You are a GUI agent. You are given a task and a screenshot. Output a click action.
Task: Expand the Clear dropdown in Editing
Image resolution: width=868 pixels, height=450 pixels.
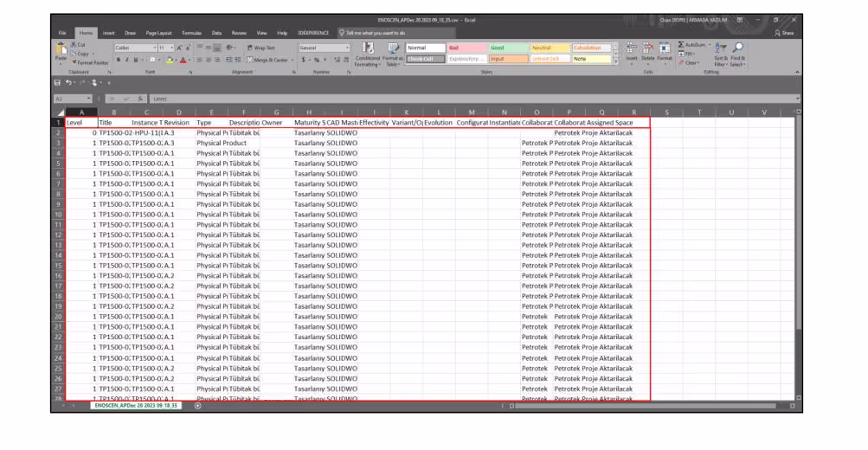pyautogui.click(x=698, y=63)
